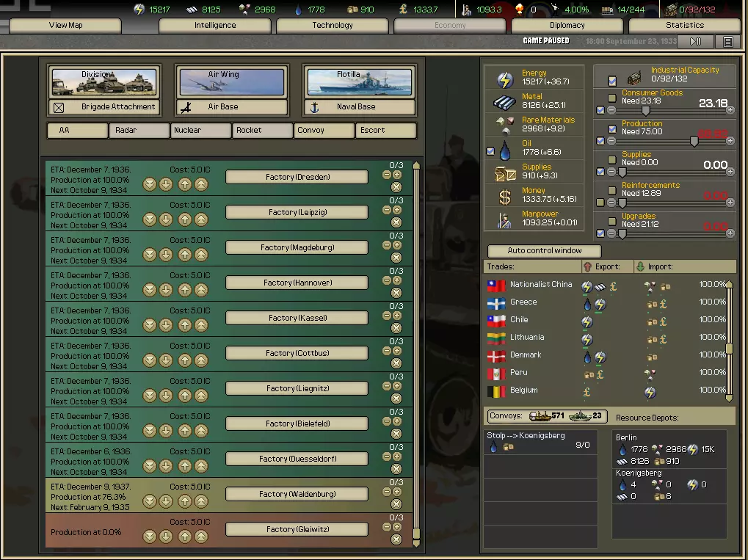Toggle the Oil resource checkbox

tap(490, 151)
